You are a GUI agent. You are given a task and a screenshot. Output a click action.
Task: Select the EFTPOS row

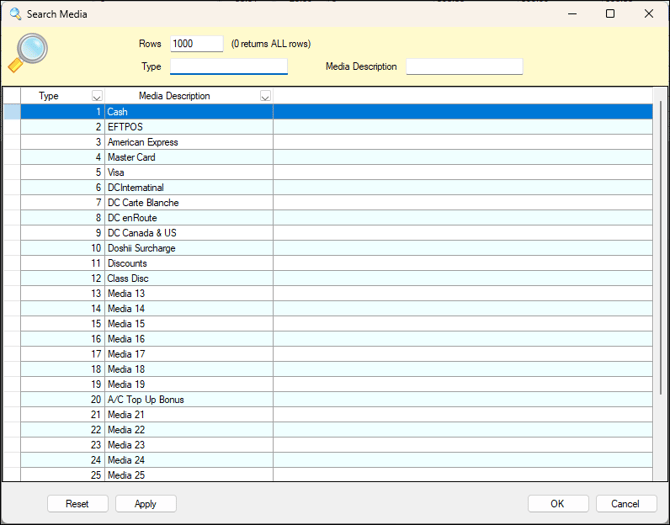(336, 127)
